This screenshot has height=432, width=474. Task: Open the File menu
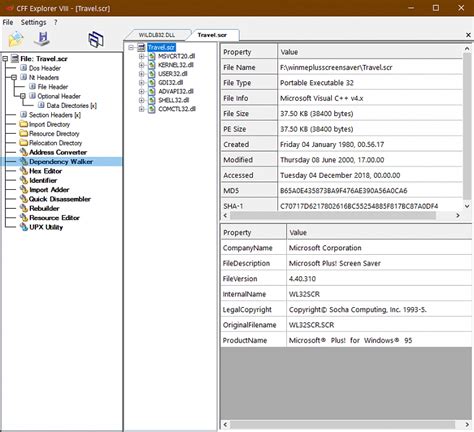(8, 22)
